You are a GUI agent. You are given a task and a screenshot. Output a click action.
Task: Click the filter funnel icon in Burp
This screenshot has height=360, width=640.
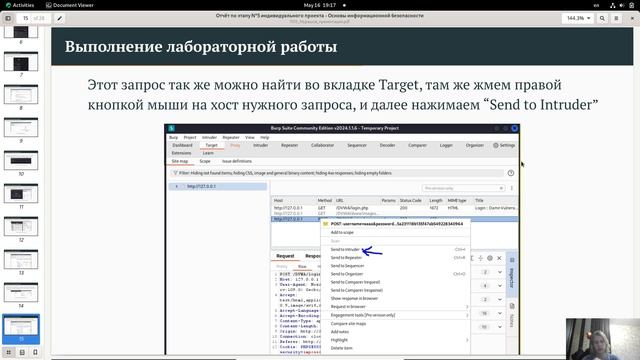point(175,173)
